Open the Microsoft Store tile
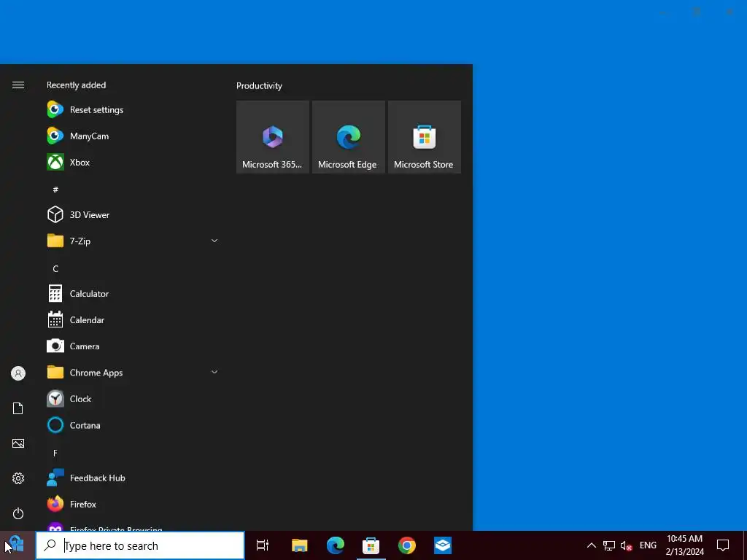Image resolution: width=747 pixels, height=560 pixels. 425,137
